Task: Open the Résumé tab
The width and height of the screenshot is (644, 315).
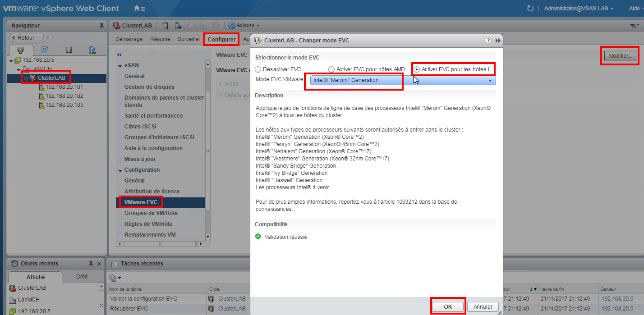Action: click(160, 39)
